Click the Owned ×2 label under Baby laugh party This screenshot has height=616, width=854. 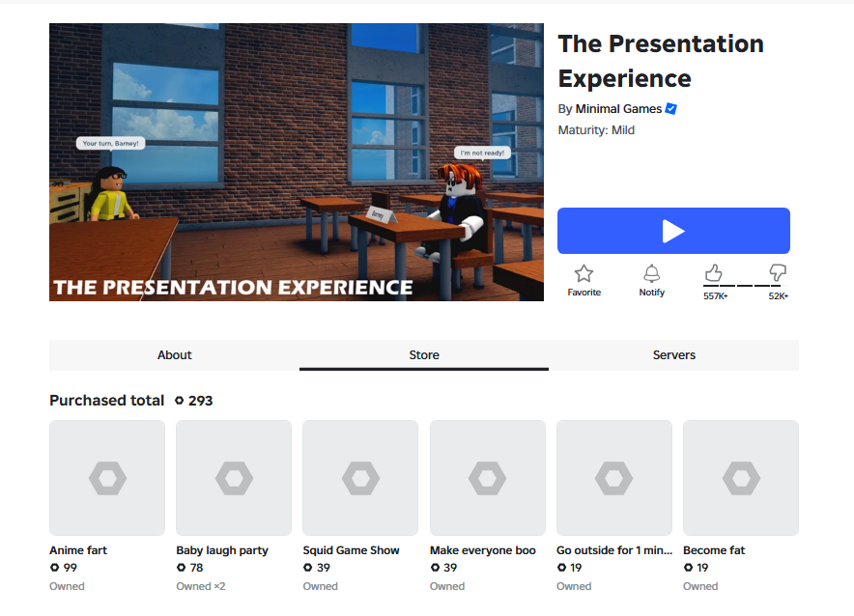click(x=200, y=586)
